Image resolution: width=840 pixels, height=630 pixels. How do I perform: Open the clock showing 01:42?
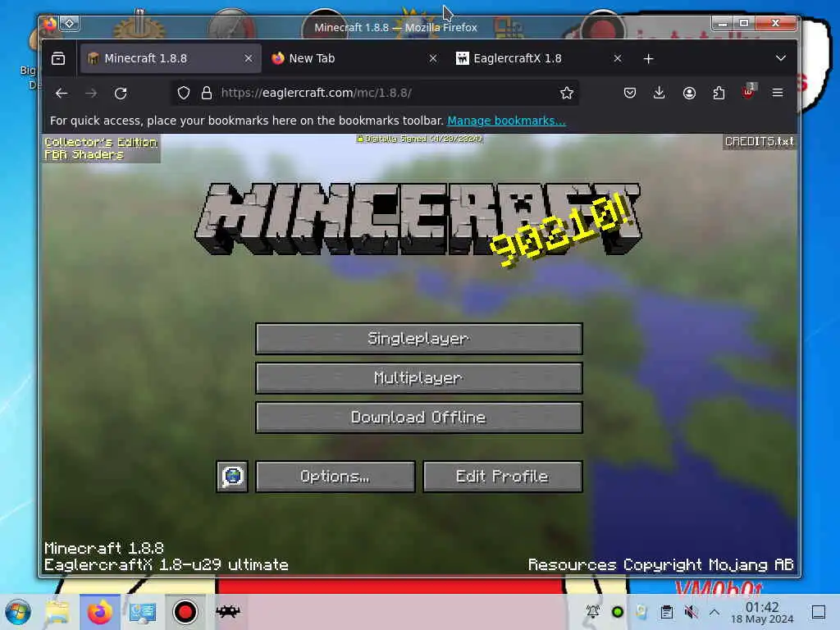[762, 612]
